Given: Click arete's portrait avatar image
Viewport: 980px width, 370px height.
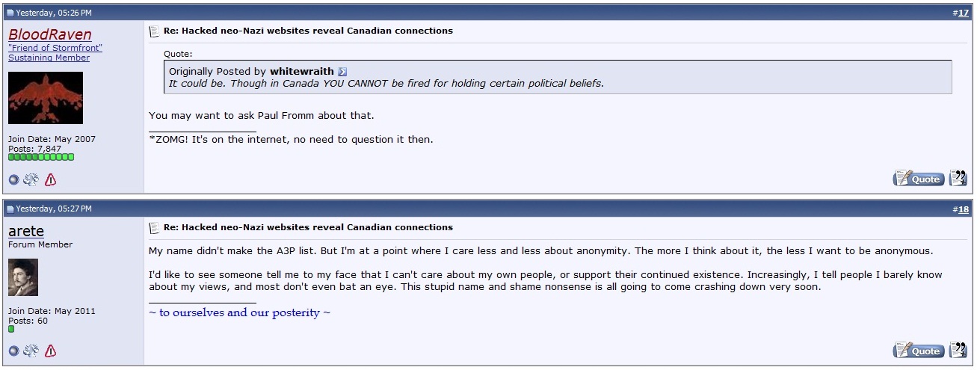Looking at the screenshot, I should (23, 277).
